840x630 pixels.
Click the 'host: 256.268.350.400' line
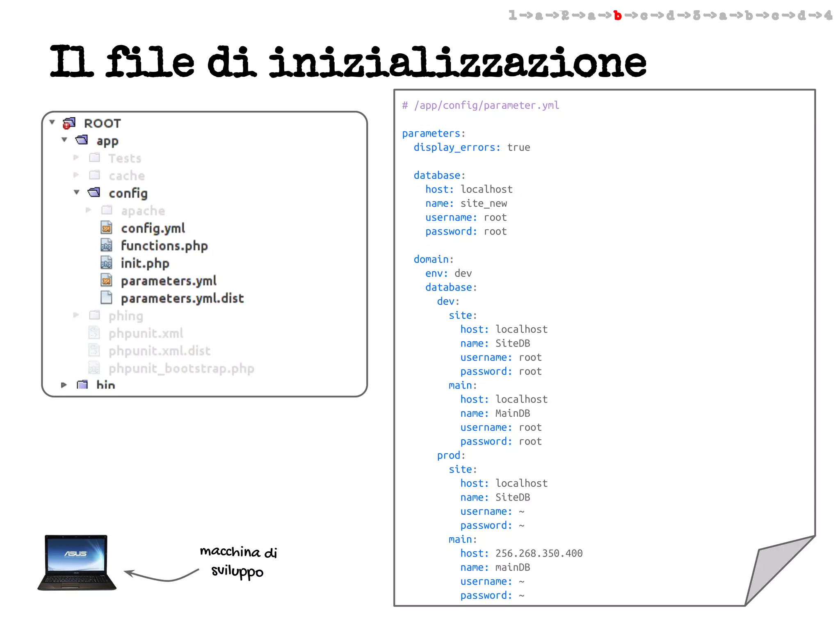pyautogui.click(x=521, y=553)
